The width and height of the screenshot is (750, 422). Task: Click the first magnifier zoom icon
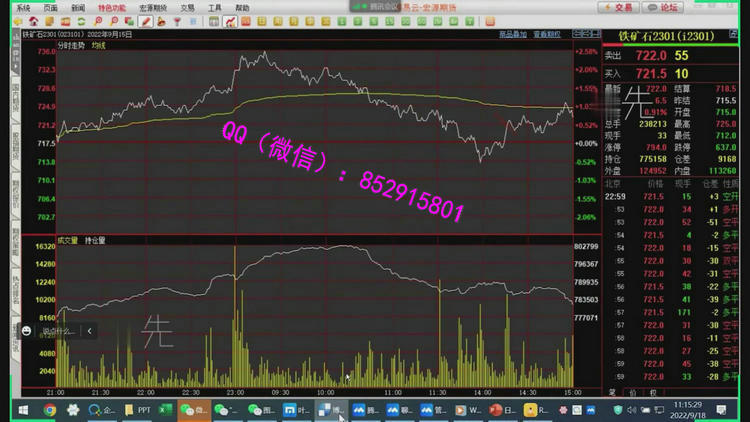pos(98,20)
